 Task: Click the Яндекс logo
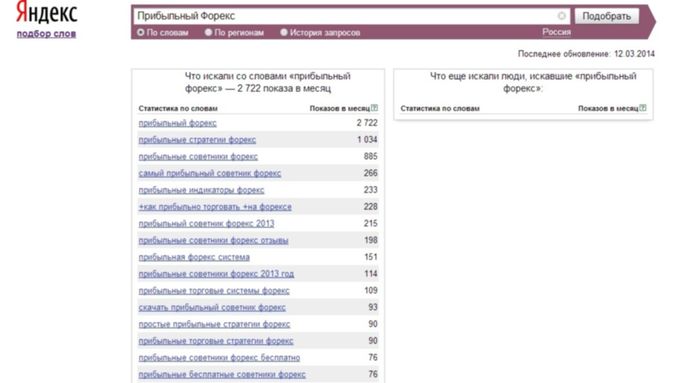(x=47, y=12)
